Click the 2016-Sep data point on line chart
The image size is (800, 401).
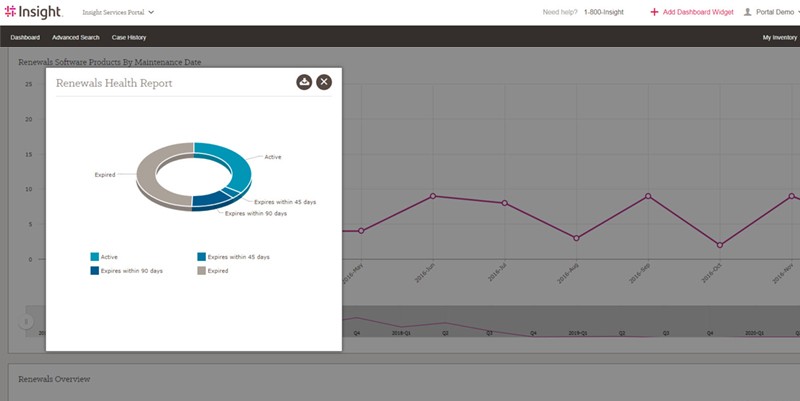pos(648,196)
